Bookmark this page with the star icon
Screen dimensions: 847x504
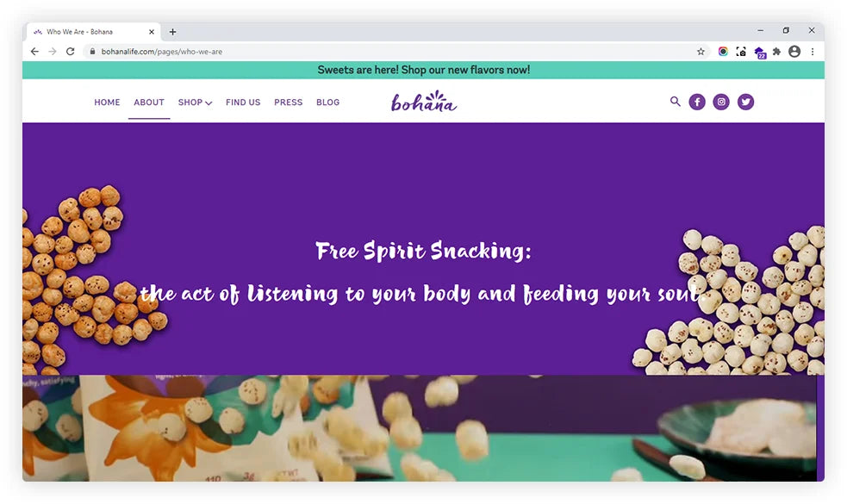coord(701,52)
